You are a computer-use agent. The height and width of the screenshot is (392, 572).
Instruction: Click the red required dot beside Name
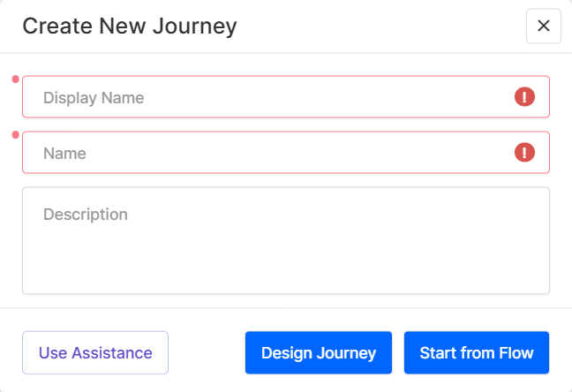coord(15,135)
